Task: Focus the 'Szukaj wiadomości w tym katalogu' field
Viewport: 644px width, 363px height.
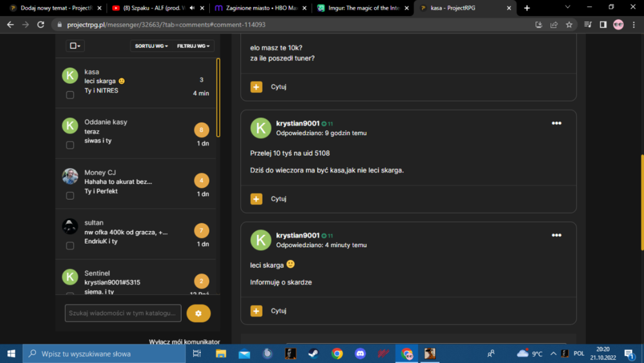Action: tap(123, 313)
